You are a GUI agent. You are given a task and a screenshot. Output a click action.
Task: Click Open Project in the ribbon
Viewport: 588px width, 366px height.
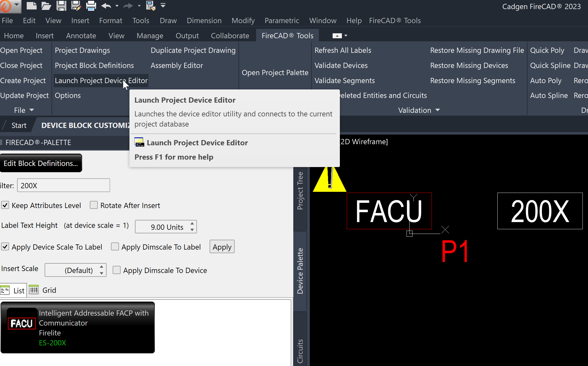pos(21,50)
